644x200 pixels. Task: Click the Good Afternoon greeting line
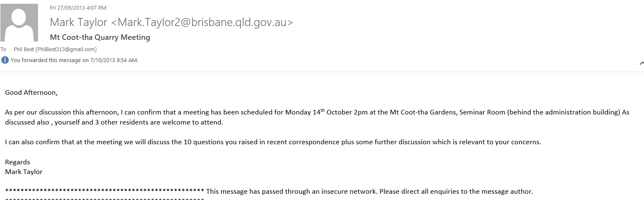(x=31, y=92)
